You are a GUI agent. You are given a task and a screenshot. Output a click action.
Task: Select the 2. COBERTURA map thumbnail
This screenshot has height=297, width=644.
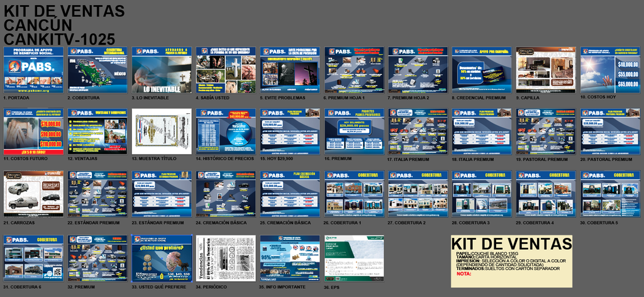click(x=97, y=70)
